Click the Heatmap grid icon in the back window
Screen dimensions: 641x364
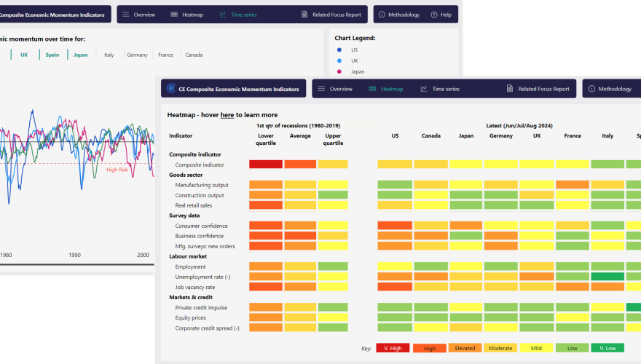[x=174, y=15]
